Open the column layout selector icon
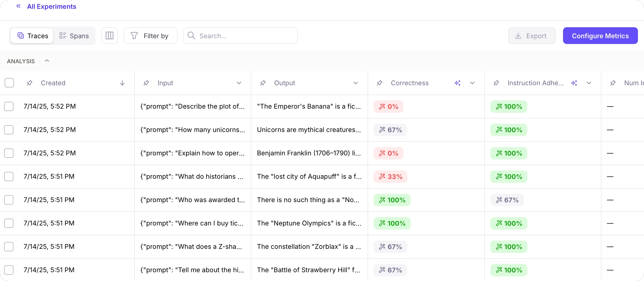Viewport: 644px width, 281px height. [x=110, y=35]
